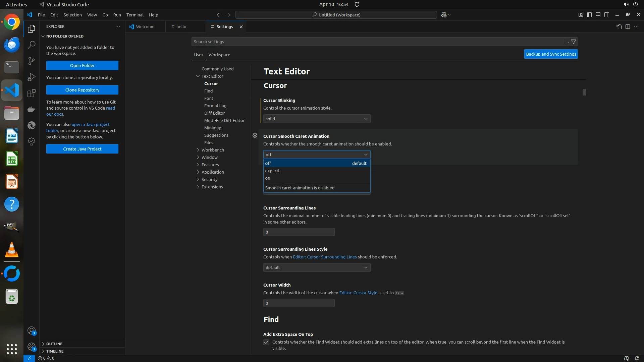This screenshot has width=644, height=362.
Task: Click the Search settings input field
Action: point(376,42)
